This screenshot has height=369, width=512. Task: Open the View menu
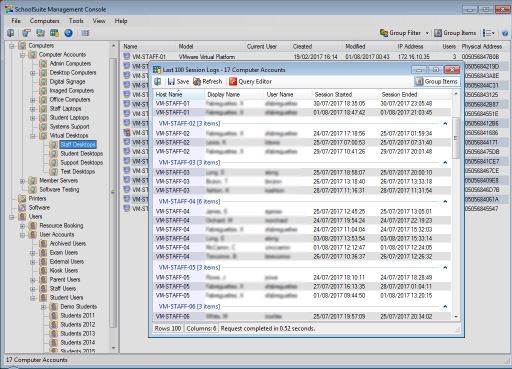pos(99,21)
